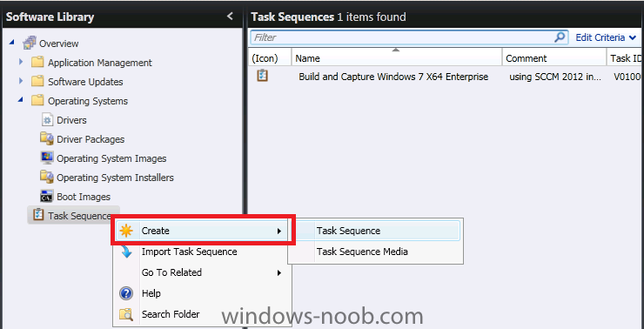Screen dimensions: 644x329
Task: Click the Task Sequences clipboard icon in tree
Action: [38, 215]
